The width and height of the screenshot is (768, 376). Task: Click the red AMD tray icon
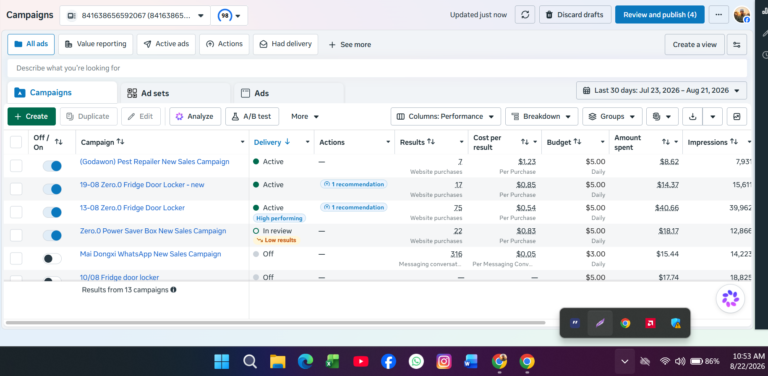[x=650, y=323]
